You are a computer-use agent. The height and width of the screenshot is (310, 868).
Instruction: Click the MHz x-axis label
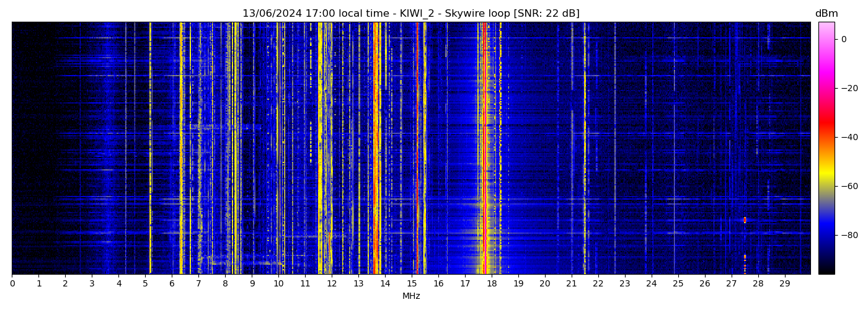click(411, 296)
